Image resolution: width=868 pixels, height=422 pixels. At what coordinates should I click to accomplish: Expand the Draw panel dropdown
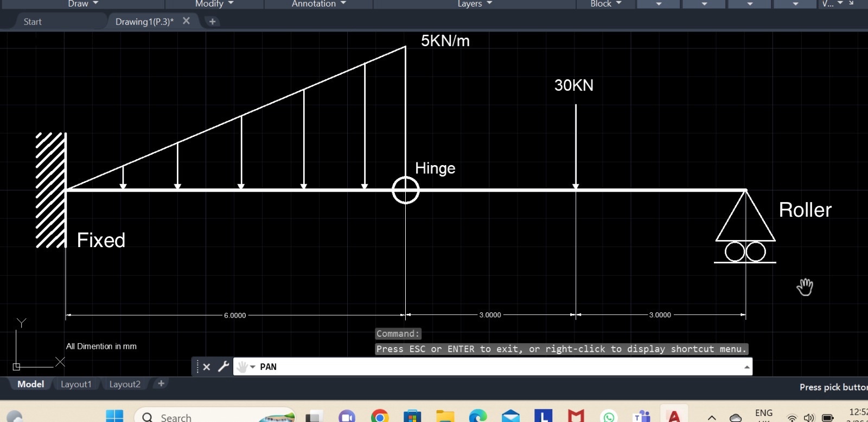tap(83, 4)
